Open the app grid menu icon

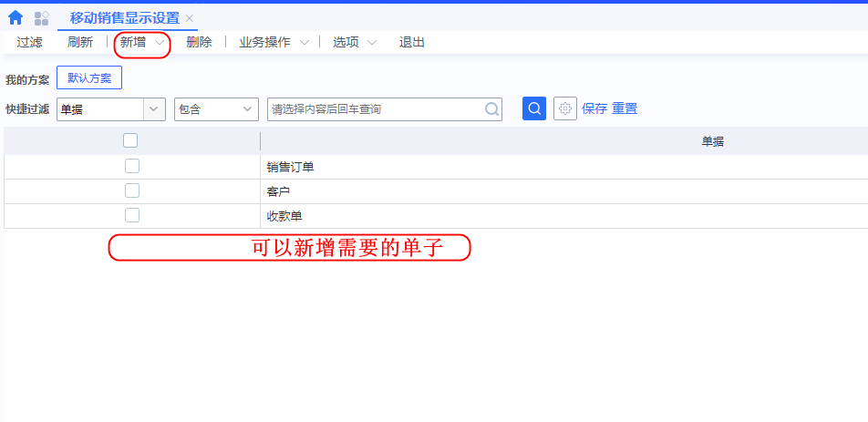click(41, 17)
